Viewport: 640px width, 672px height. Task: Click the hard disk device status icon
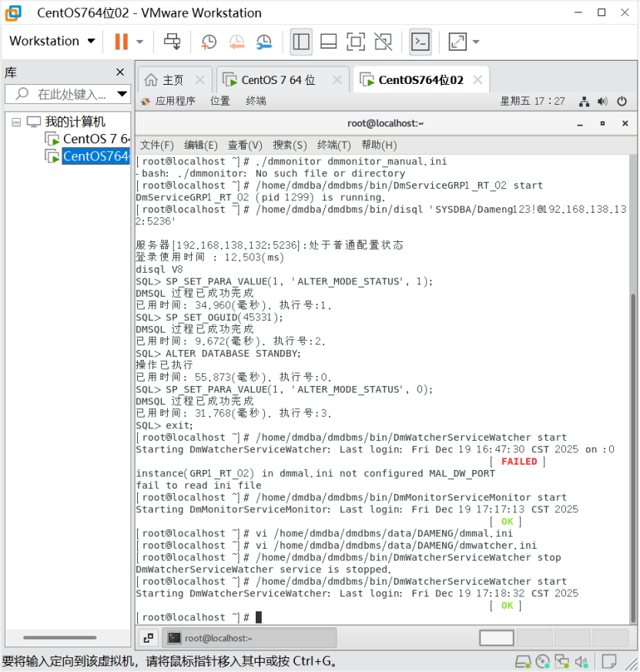point(523,662)
